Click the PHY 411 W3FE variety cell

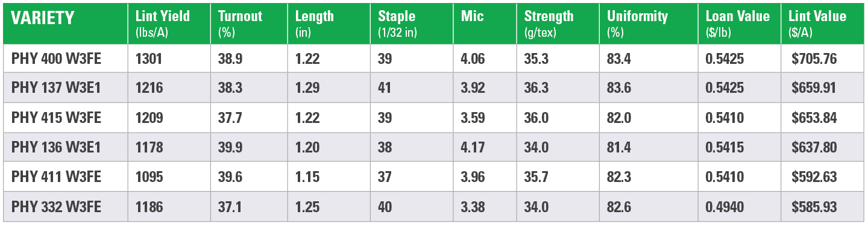click(56, 177)
